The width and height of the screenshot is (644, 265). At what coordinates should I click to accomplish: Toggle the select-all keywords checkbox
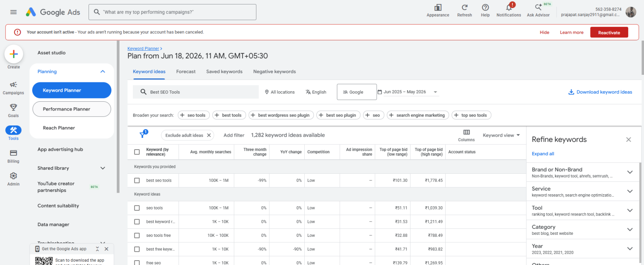[137, 152]
